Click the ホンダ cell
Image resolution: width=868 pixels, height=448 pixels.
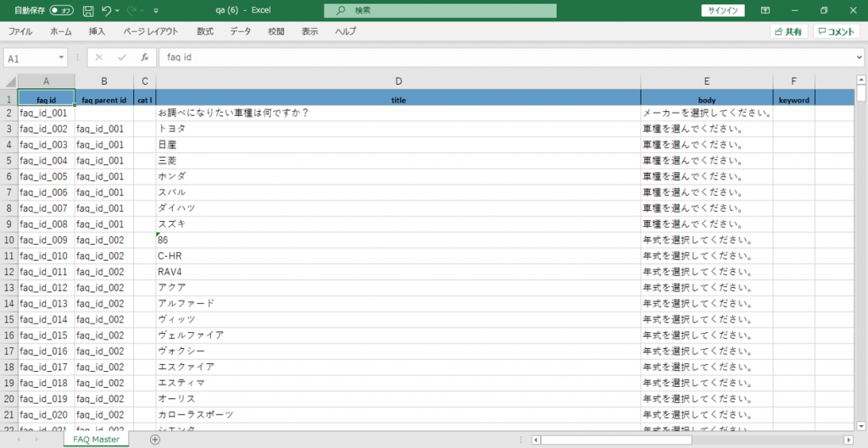[398, 176]
